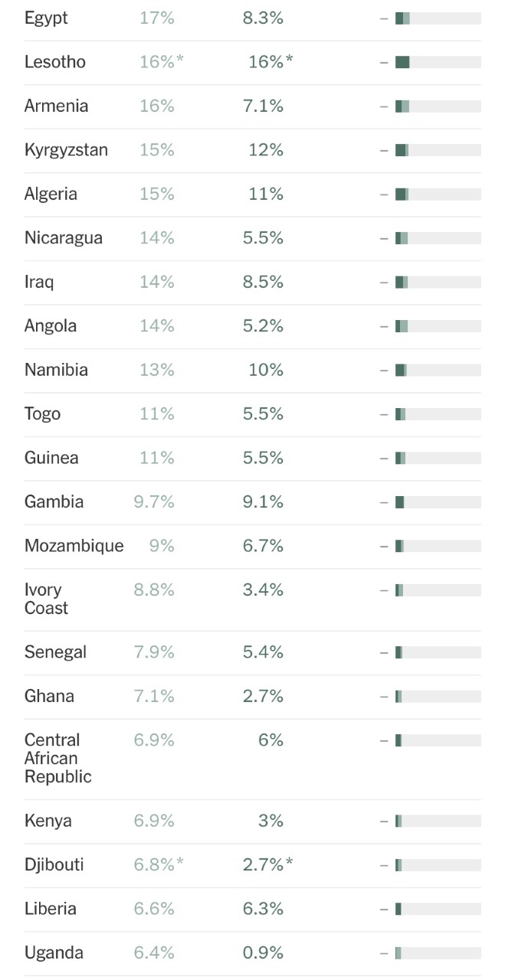Select the Central African Republic label

point(58,758)
